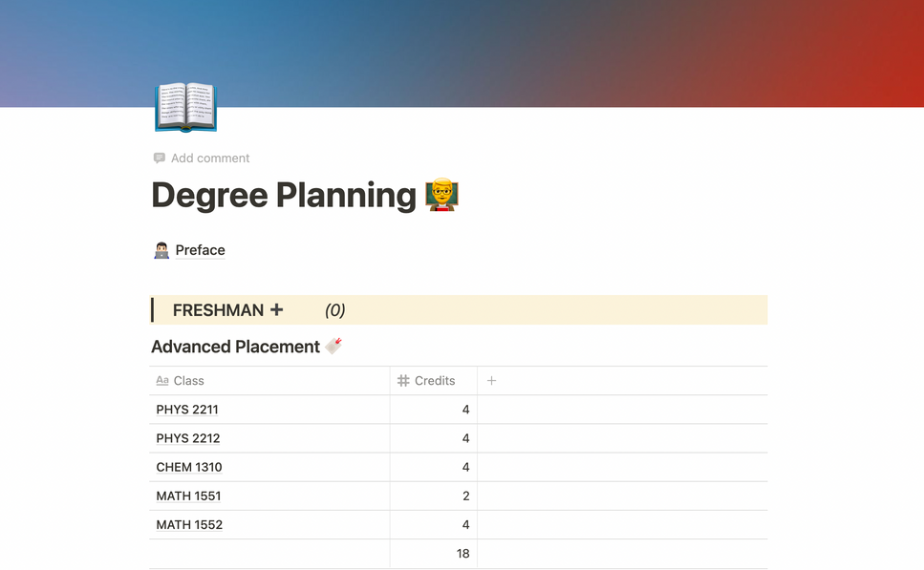
Task: Click the Aa text-type icon on Class column
Action: coord(162,380)
